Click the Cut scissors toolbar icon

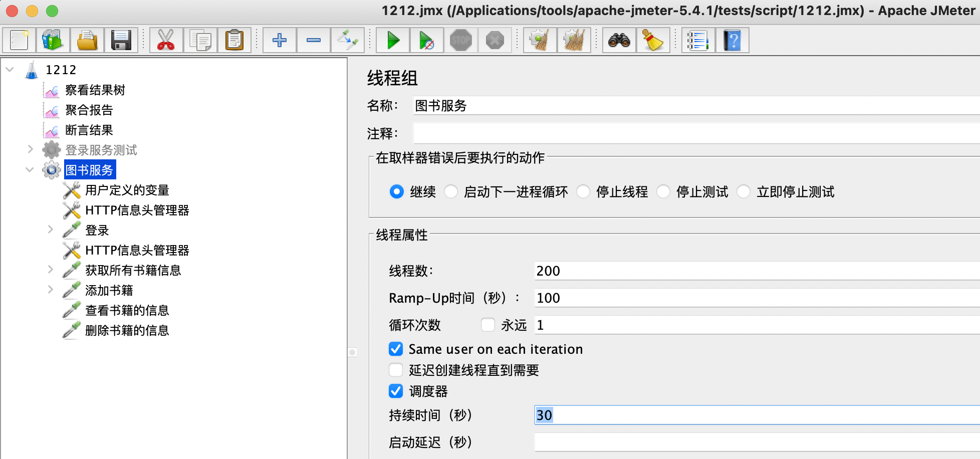166,40
